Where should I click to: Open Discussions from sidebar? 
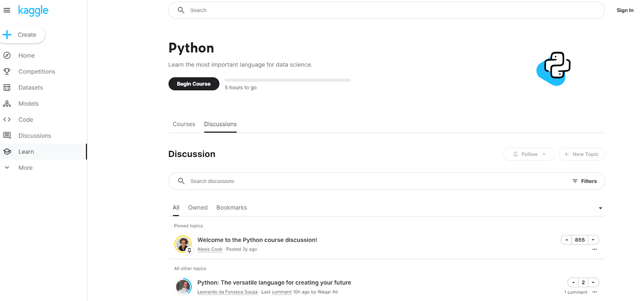point(35,136)
